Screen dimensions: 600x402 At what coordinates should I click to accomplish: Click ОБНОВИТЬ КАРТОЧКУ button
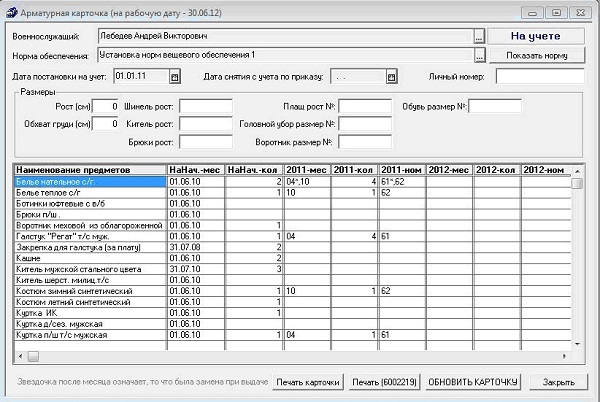(x=474, y=383)
